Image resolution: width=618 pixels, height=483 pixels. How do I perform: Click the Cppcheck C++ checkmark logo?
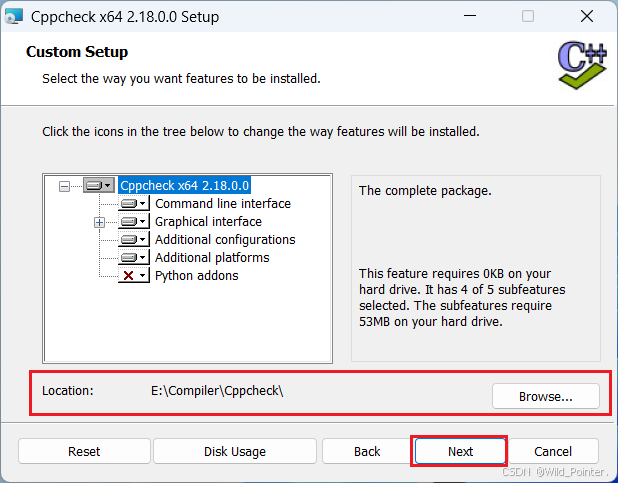582,65
